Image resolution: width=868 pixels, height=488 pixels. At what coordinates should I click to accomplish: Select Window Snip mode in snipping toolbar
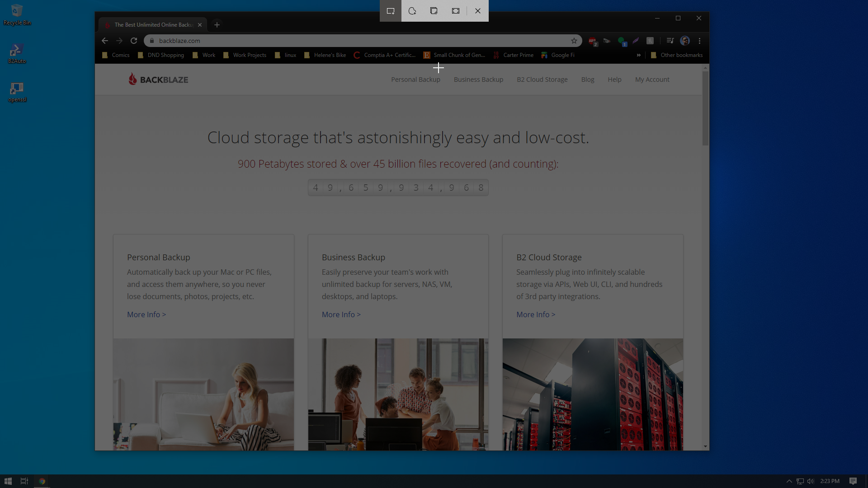coord(434,11)
